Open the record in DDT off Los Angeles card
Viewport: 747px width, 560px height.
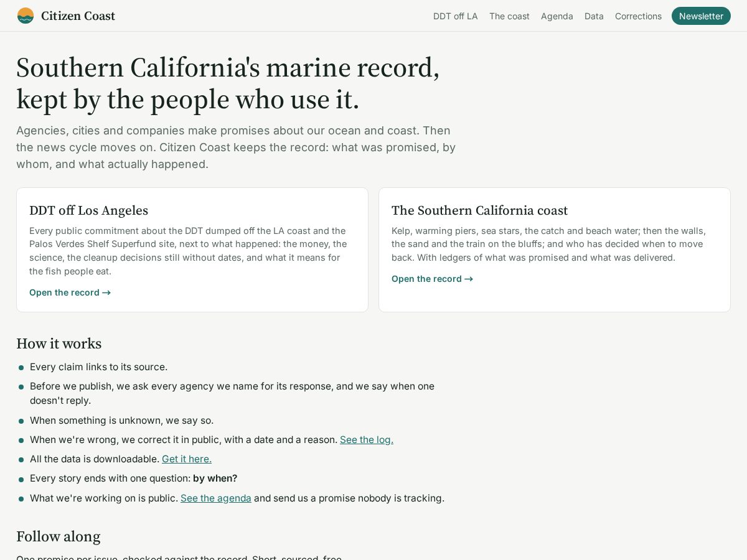coord(70,292)
